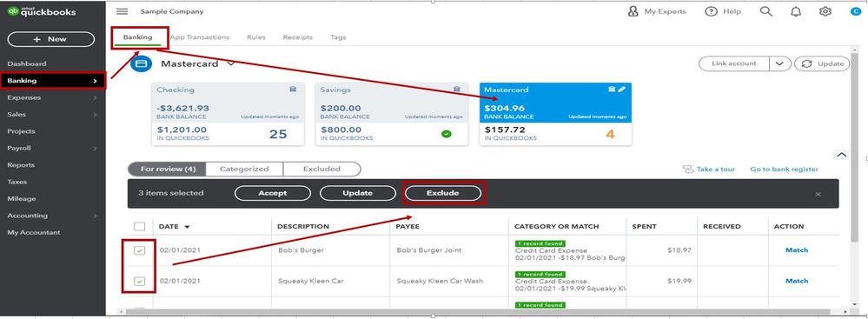Switch to the Banking tab
The image size is (868, 319).
[138, 37]
